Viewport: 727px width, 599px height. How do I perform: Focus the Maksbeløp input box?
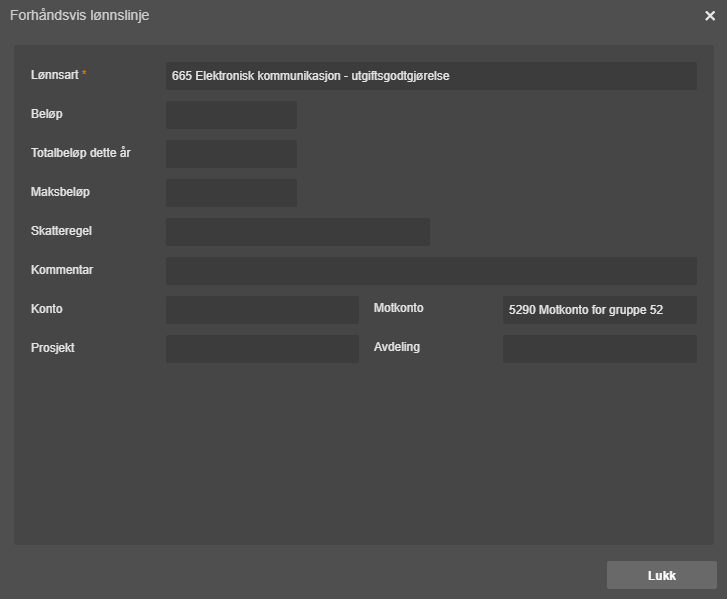click(231, 193)
